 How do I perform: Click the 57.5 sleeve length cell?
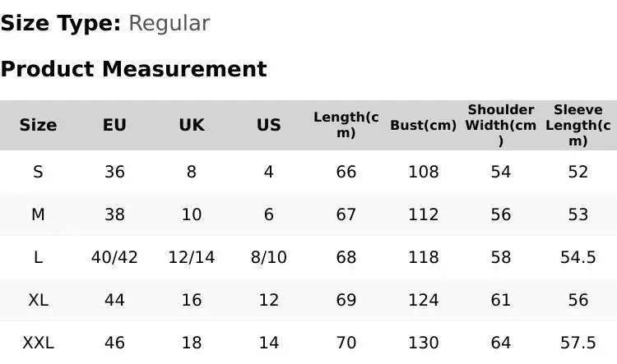(x=578, y=343)
